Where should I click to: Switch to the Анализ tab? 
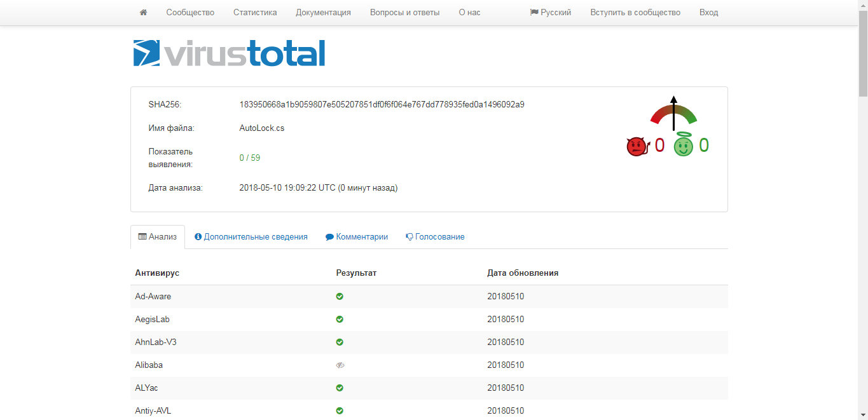pyautogui.click(x=158, y=236)
